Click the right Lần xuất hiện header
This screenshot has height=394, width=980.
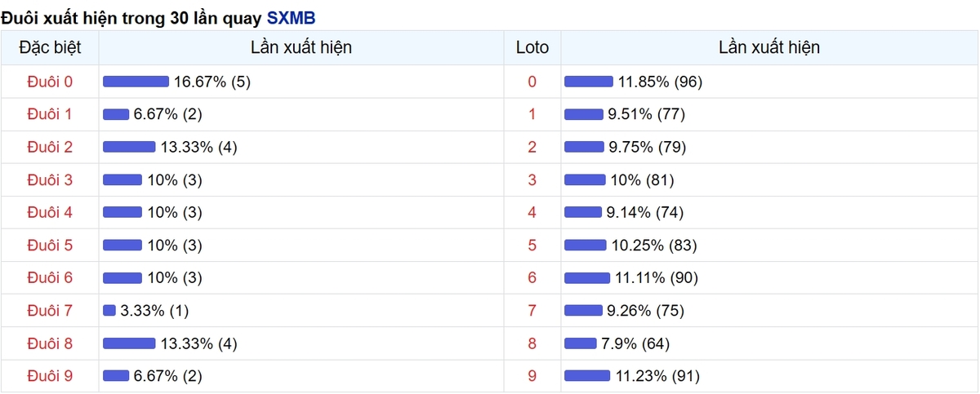[x=768, y=47]
